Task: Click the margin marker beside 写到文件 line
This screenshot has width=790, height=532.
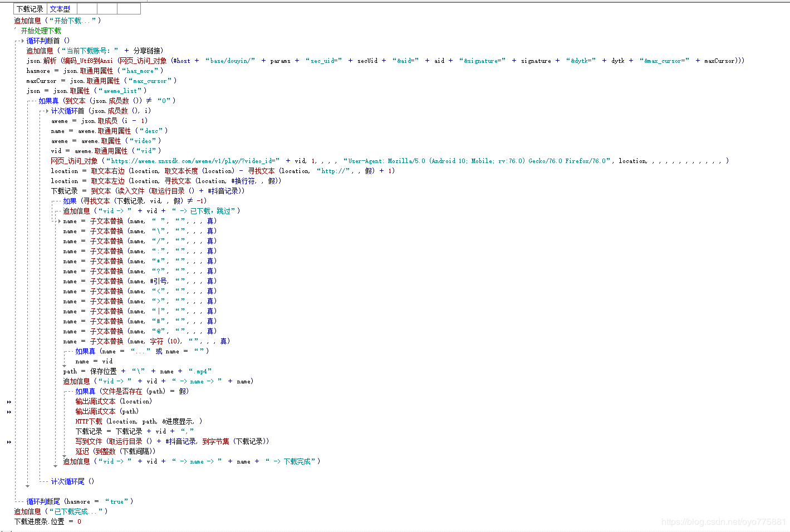Action: (x=9, y=442)
